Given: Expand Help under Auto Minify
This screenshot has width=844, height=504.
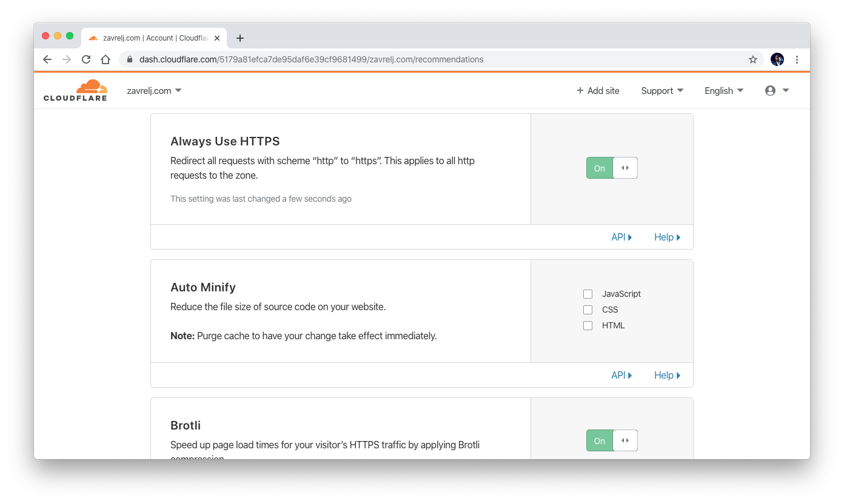Looking at the screenshot, I should (x=667, y=375).
